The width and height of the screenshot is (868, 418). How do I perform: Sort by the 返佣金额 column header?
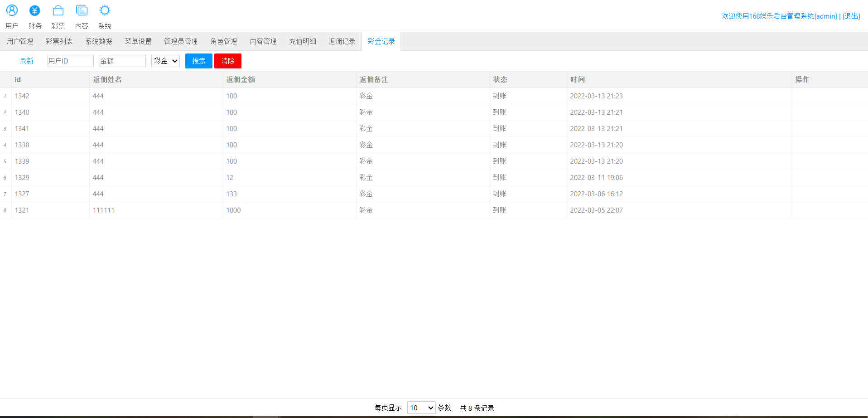click(289, 79)
